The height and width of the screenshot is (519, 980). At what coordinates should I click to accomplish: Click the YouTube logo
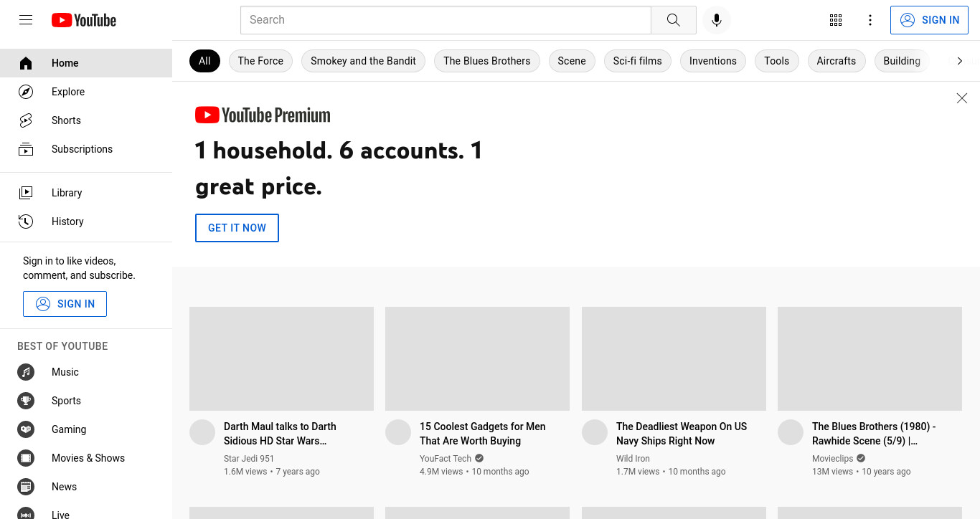click(84, 20)
